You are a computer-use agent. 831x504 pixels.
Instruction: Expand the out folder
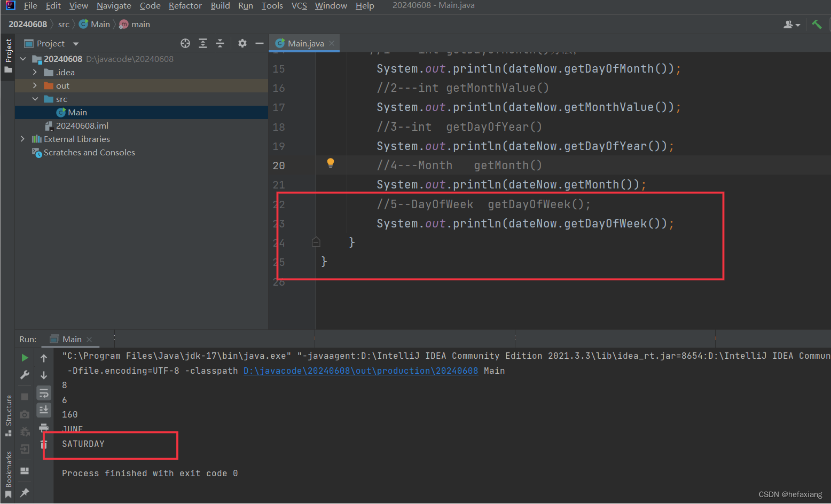click(35, 85)
